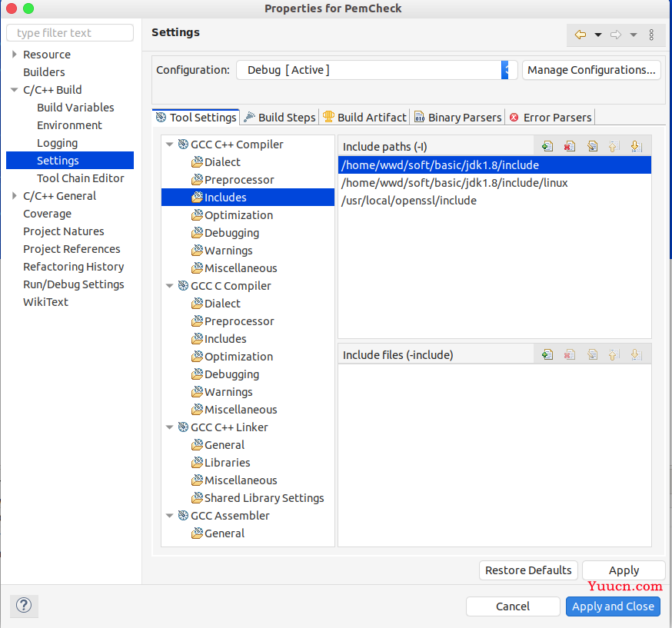The width and height of the screenshot is (672, 628).
Task: Click the Delete icon for Include files
Action: tap(570, 354)
